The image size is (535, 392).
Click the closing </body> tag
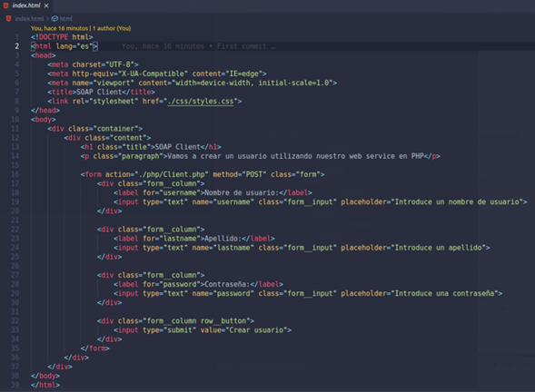[45, 376]
